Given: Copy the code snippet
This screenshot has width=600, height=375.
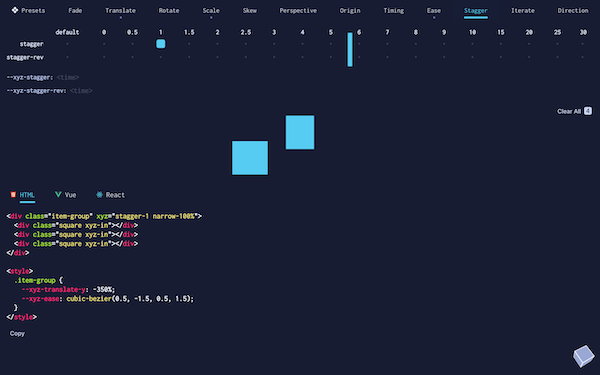Looking at the screenshot, I should click(x=17, y=334).
